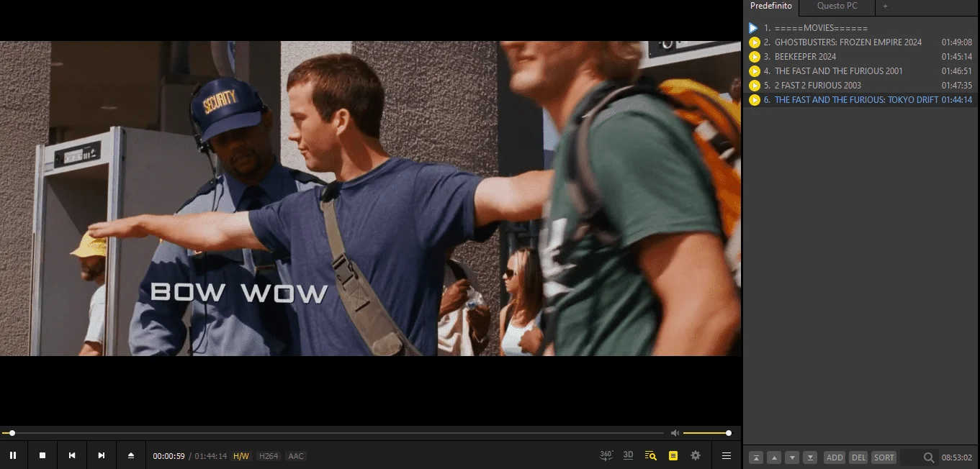This screenshot has height=469, width=980.
Task: Select the =====MOVIES====== playlist entry
Action: point(860,28)
